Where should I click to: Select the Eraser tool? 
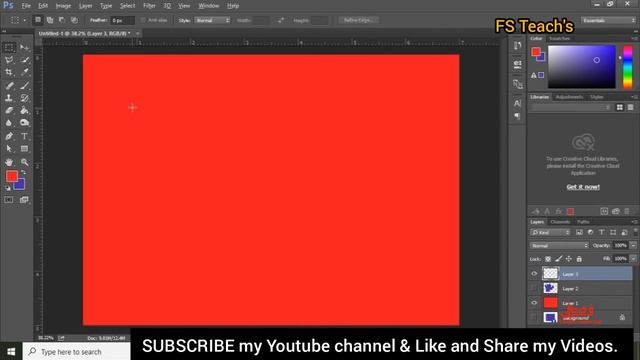(x=9, y=110)
